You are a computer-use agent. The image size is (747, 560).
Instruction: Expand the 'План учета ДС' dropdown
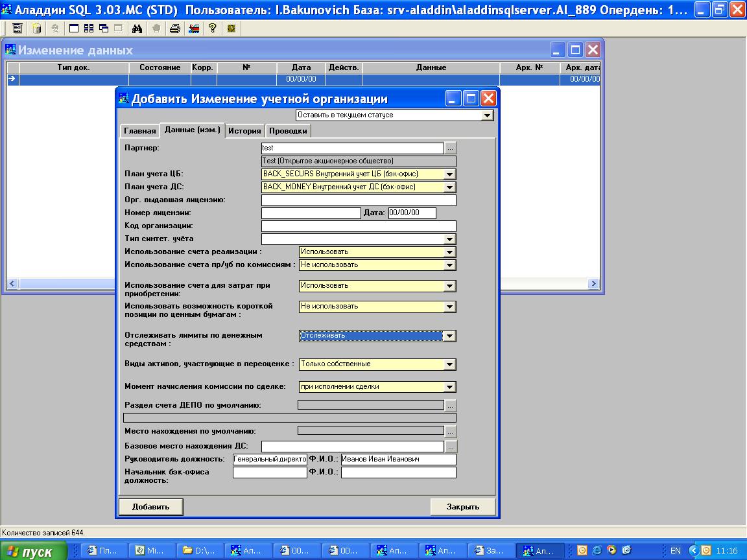pos(449,187)
